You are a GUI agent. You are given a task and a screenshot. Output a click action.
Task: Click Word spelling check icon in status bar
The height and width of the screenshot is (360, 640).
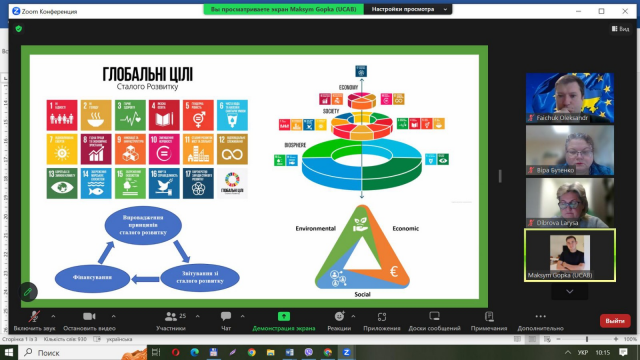[97, 339]
